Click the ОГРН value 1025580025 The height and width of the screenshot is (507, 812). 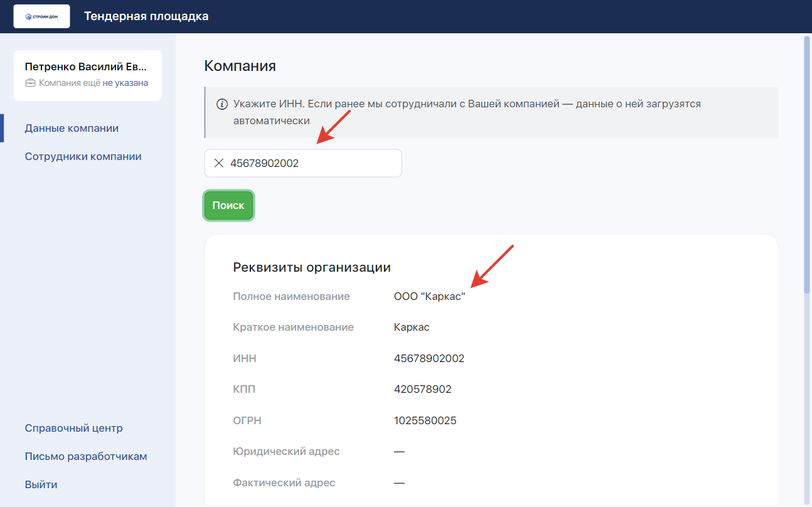tap(425, 420)
